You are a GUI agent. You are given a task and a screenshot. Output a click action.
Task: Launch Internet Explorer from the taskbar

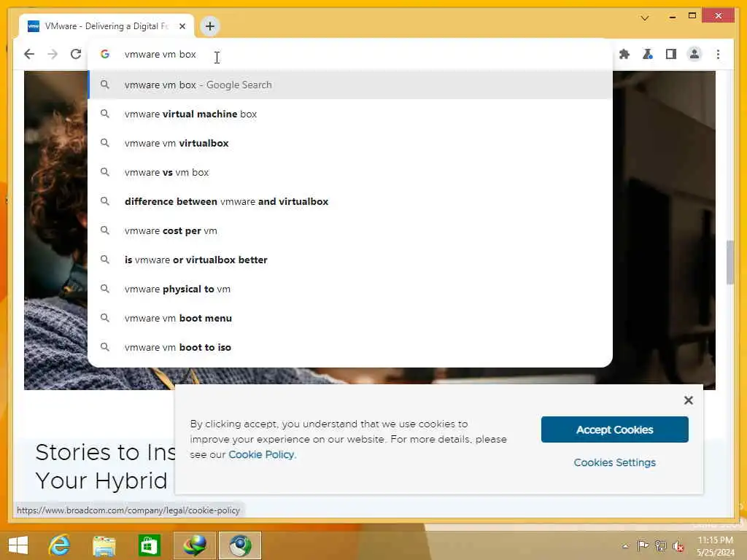(60, 545)
